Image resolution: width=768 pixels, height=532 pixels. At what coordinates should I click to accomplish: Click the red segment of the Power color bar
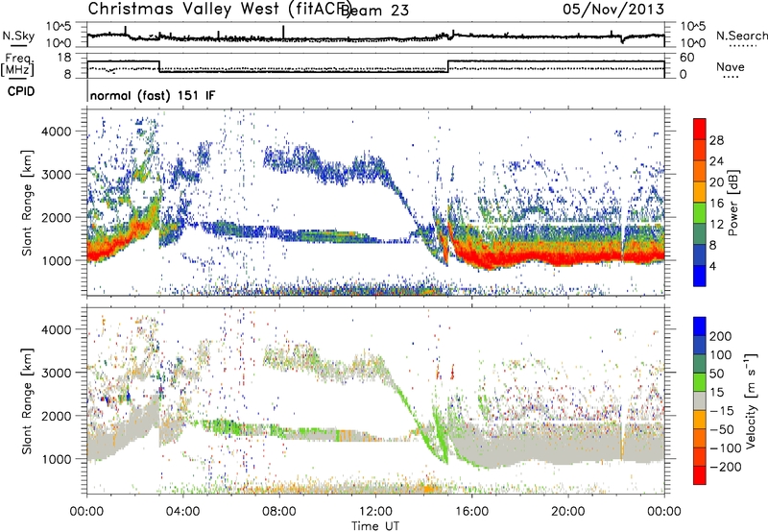click(700, 129)
